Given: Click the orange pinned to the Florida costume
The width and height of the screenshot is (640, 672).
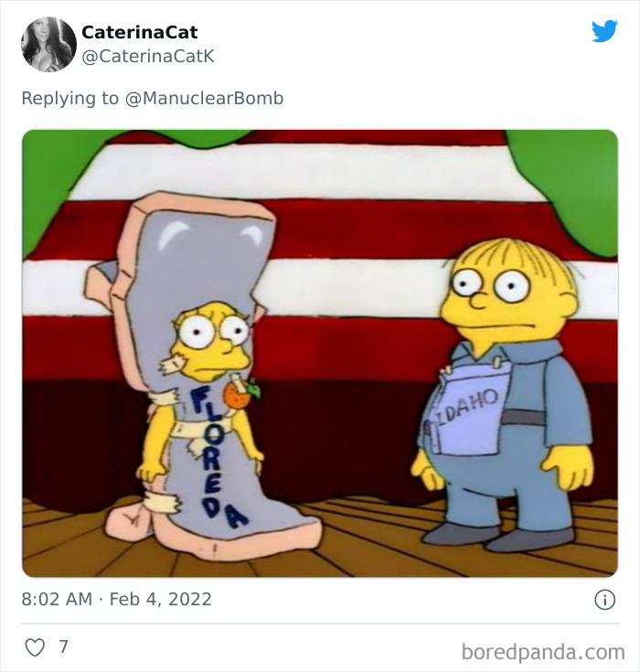Looking at the screenshot, I should tap(240, 395).
